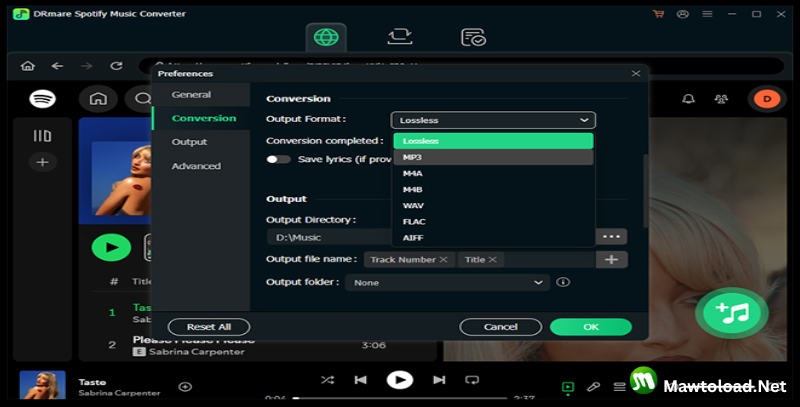Open the converted history tab icon
Image resolution: width=800 pixels, height=407 pixels.
[473, 37]
